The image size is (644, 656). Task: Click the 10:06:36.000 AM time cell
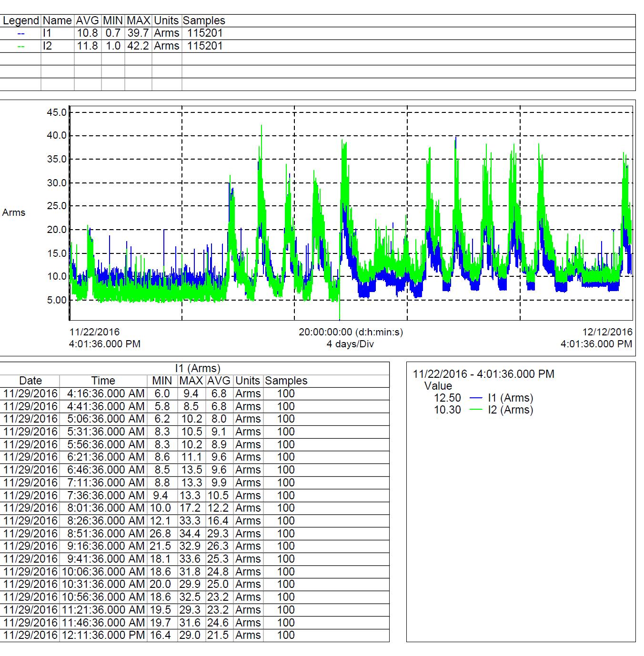click(x=103, y=572)
